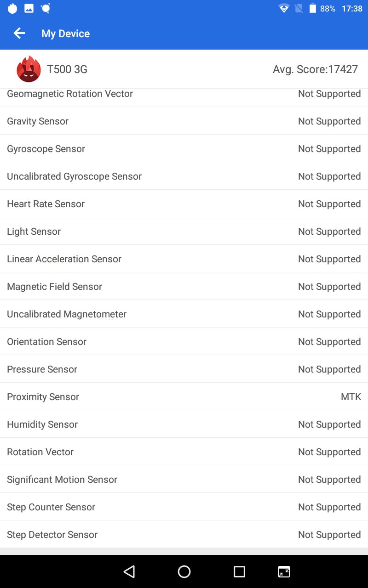Select the Proximity Sensor MTK row
The height and width of the screenshot is (588, 368).
click(184, 396)
